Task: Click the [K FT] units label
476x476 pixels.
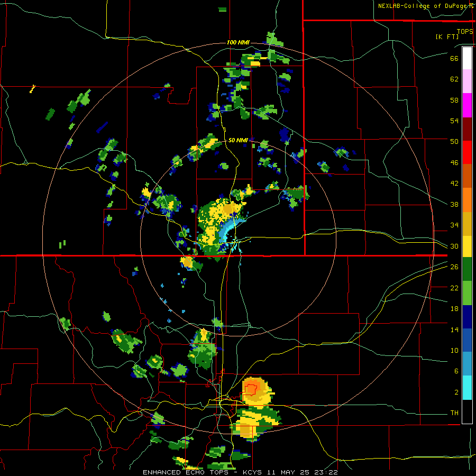Action: pyautogui.click(x=447, y=37)
